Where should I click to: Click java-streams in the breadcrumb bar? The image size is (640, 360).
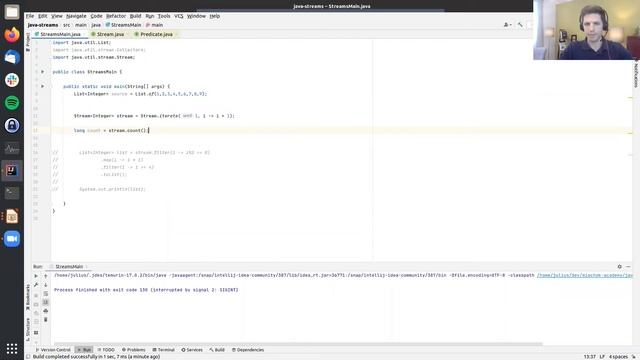coord(43,25)
